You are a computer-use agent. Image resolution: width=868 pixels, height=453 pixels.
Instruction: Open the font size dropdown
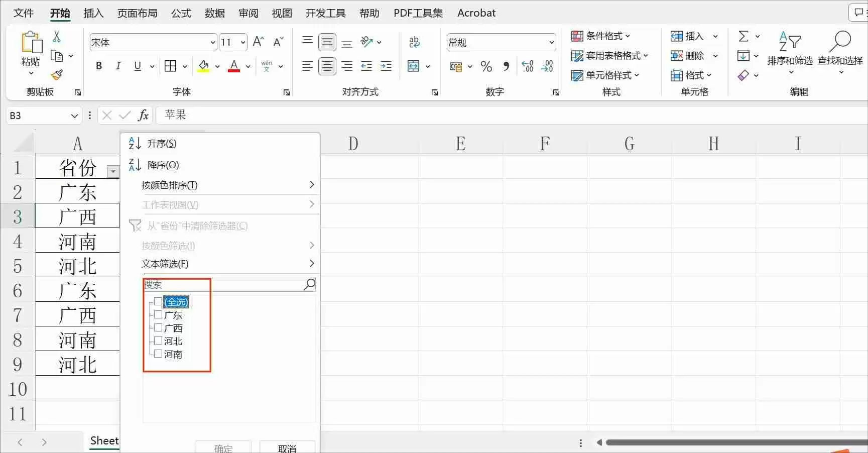pos(243,42)
